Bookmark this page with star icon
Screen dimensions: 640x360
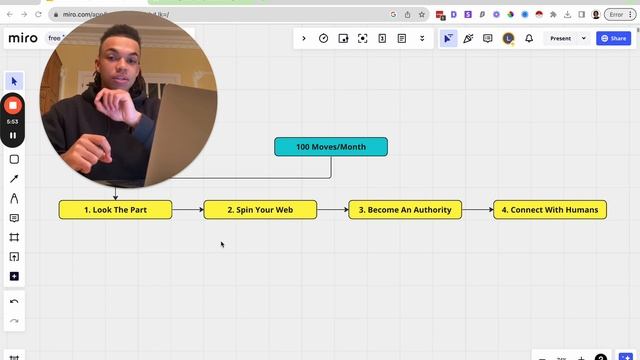[x=422, y=14]
